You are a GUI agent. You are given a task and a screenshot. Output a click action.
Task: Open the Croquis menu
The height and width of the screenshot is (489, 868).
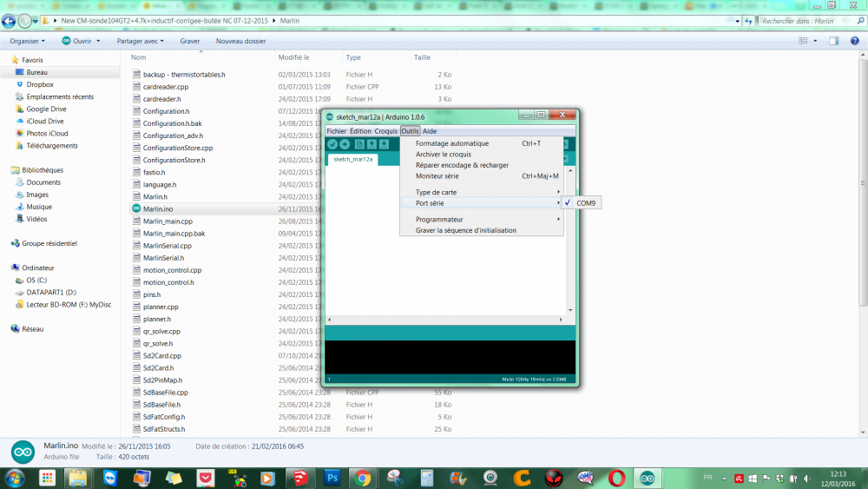385,131
